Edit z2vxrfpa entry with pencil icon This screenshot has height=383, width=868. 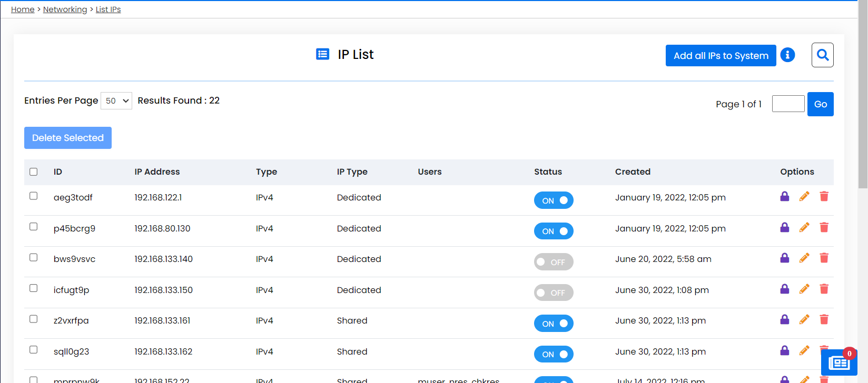[x=804, y=319]
